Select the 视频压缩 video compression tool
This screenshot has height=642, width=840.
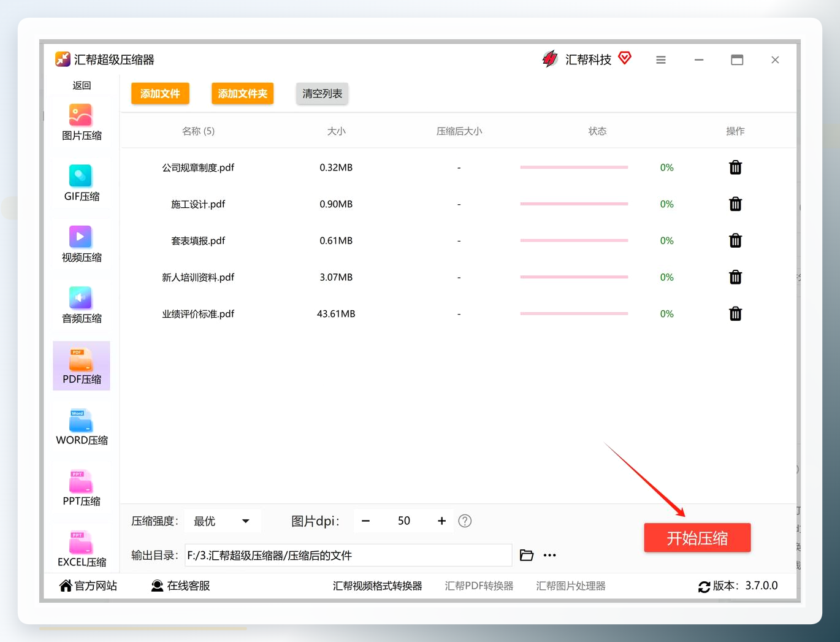click(x=82, y=245)
